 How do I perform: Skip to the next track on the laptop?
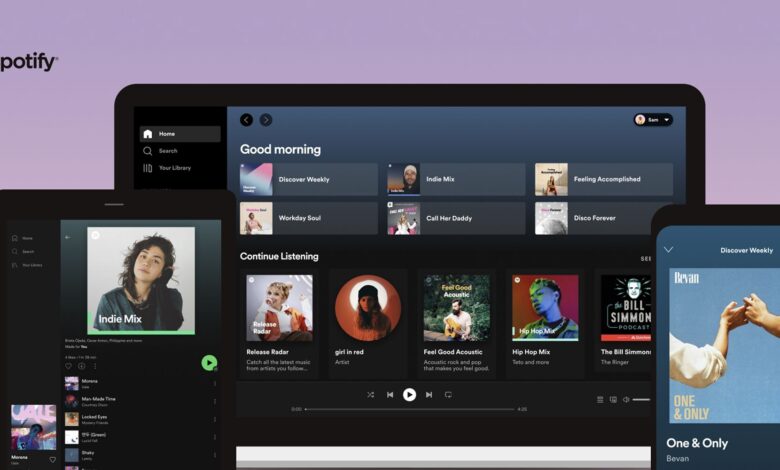click(x=429, y=394)
